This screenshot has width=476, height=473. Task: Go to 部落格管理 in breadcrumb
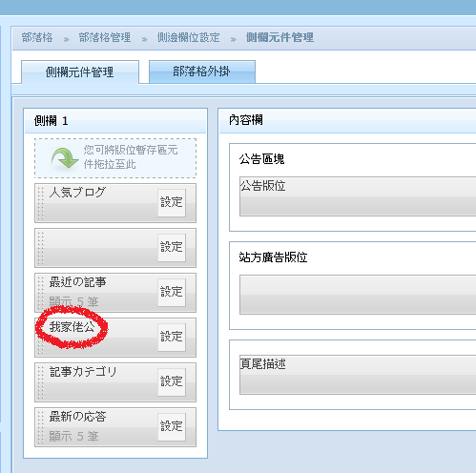click(105, 37)
